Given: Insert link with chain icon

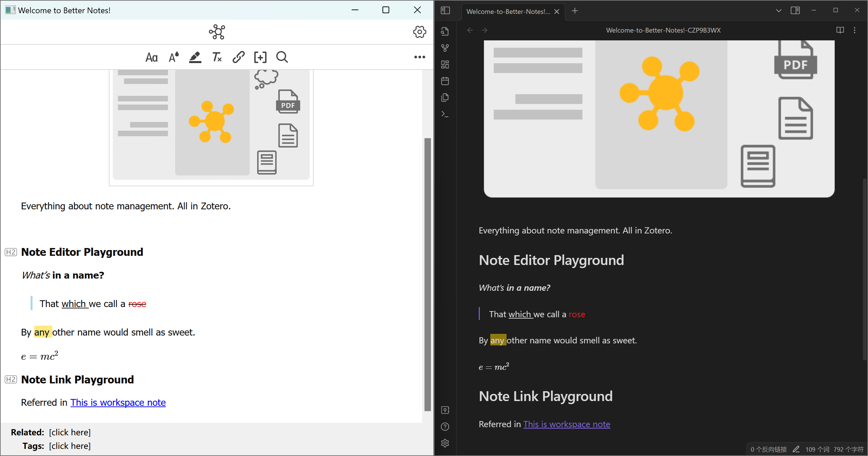Looking at the screenshot, I should (238, 57).
